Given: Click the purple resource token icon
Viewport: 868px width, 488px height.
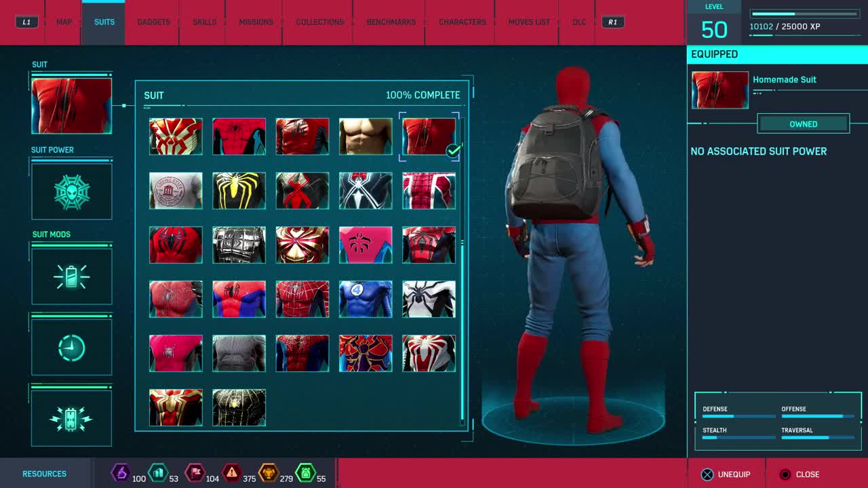Looking at the screenshot, I should click(121, 472).
